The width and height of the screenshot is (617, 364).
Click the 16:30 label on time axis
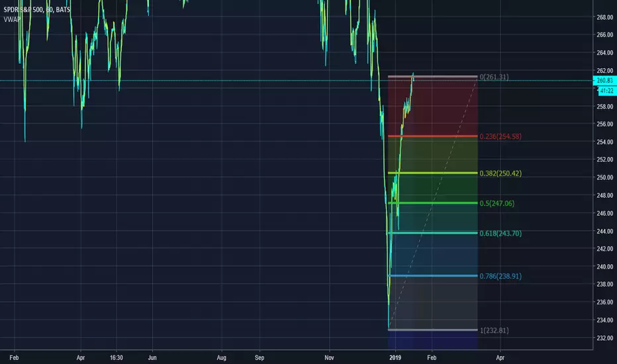coord(117,357)
